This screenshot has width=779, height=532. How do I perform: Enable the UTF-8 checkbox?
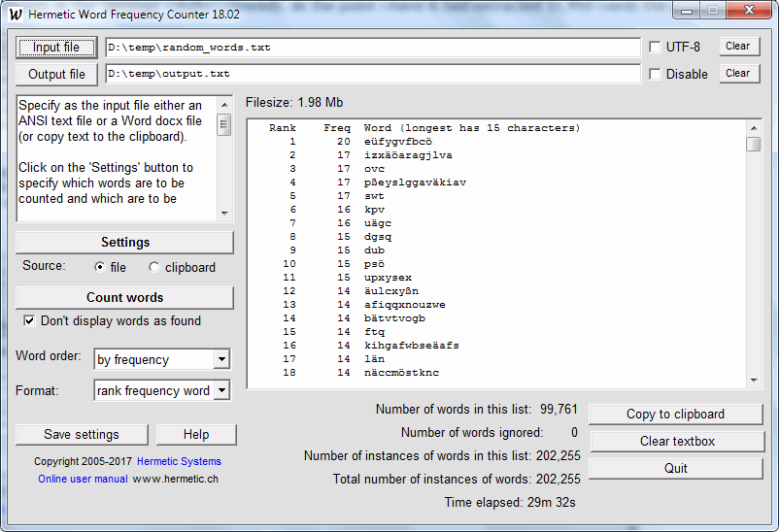(656, 48)
